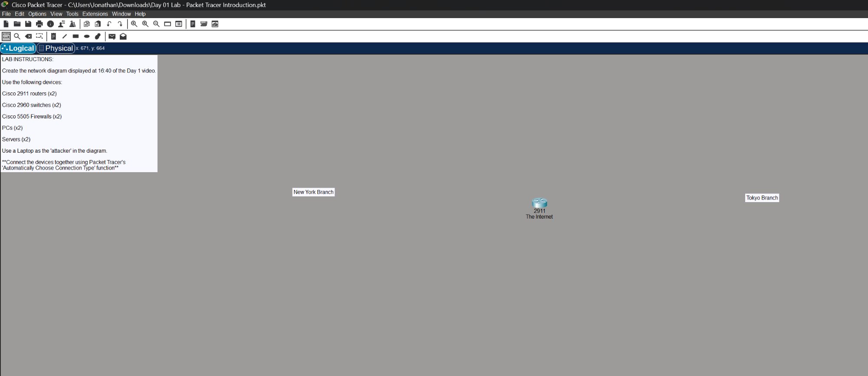The image size is (868, 376).
Task: Switch to the Logical workspace tab
Action: [18, 48]
